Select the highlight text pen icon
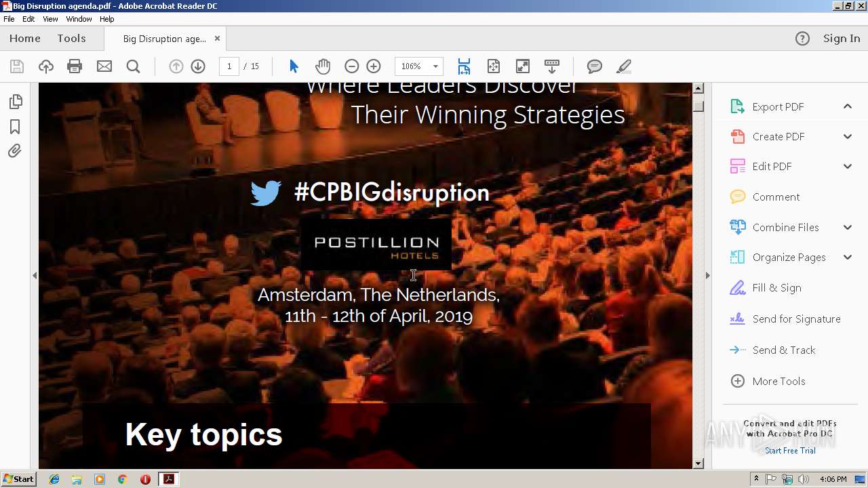Viewport: 868px width, 488px height. 624,66
